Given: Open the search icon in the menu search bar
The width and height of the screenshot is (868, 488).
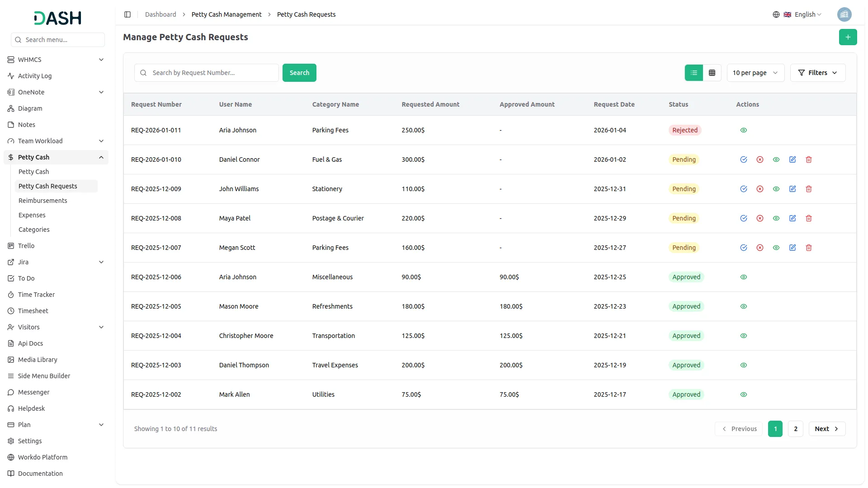Looking at the screenshot, I should 18,40.
